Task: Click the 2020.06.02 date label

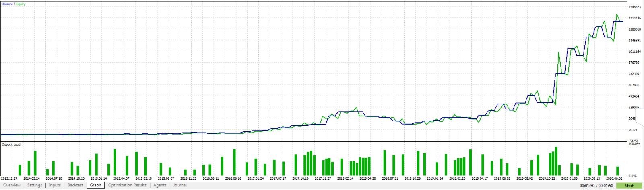Action: 614,178
